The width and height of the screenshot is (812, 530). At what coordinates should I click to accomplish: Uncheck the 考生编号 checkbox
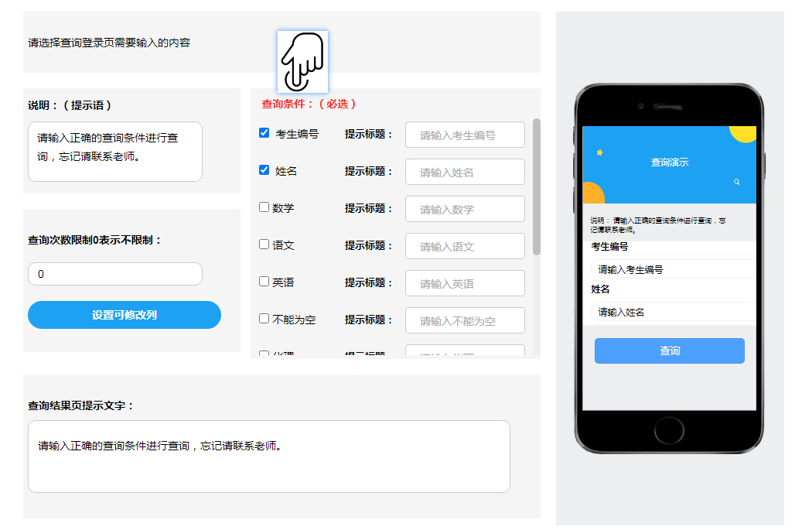click(264, 132)
